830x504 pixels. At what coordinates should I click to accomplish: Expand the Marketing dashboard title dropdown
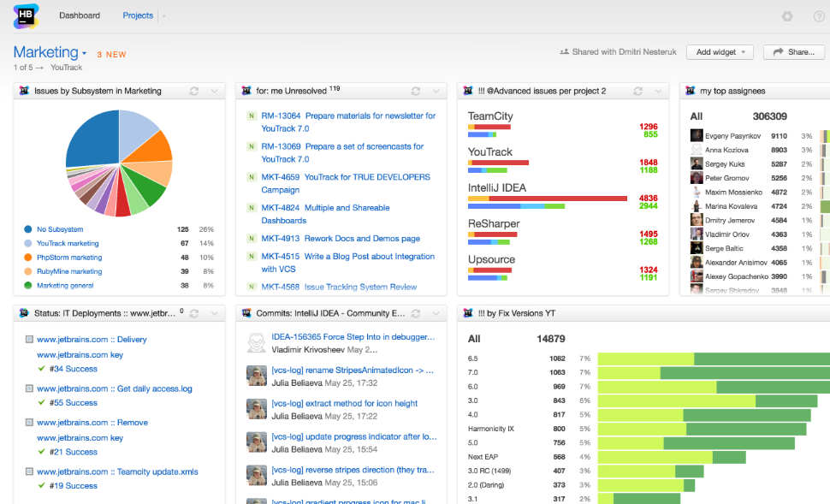[84, 53]
